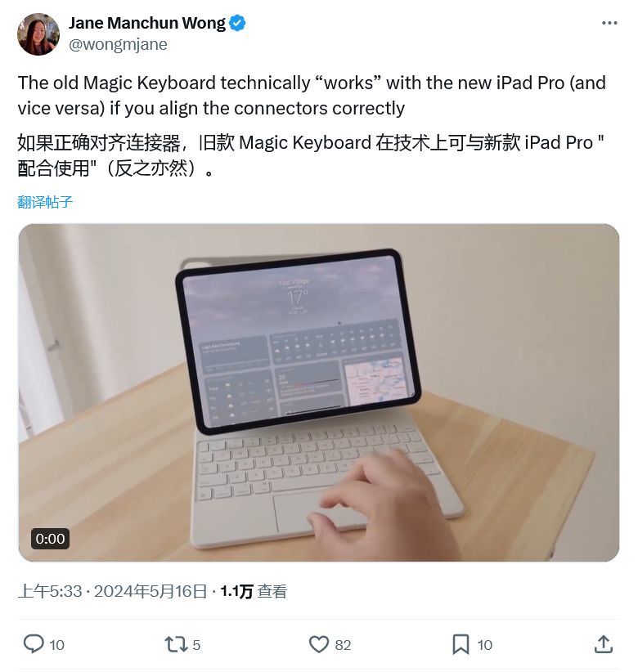638x672 pixels.
Task: Click the bookmark count 10
Action: [x=485, y=645]
